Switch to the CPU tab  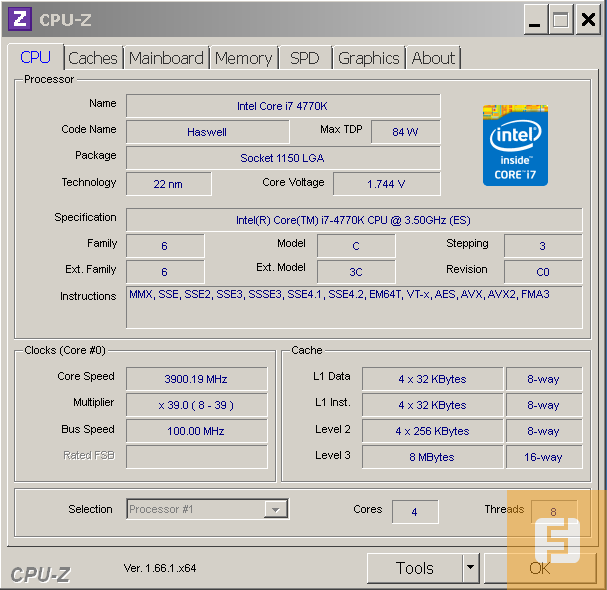click(x=35, y=57)
